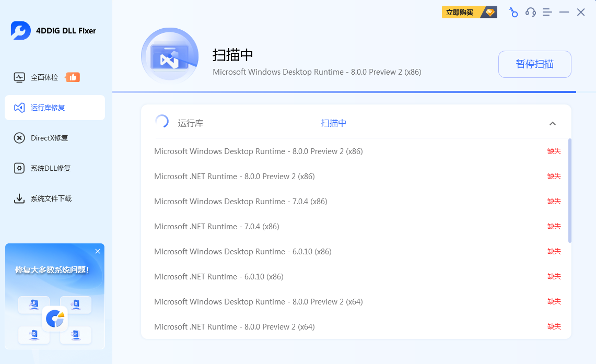Click the diamond premium icon
This screenshot has height=364, width=596.
click(490, 12)
